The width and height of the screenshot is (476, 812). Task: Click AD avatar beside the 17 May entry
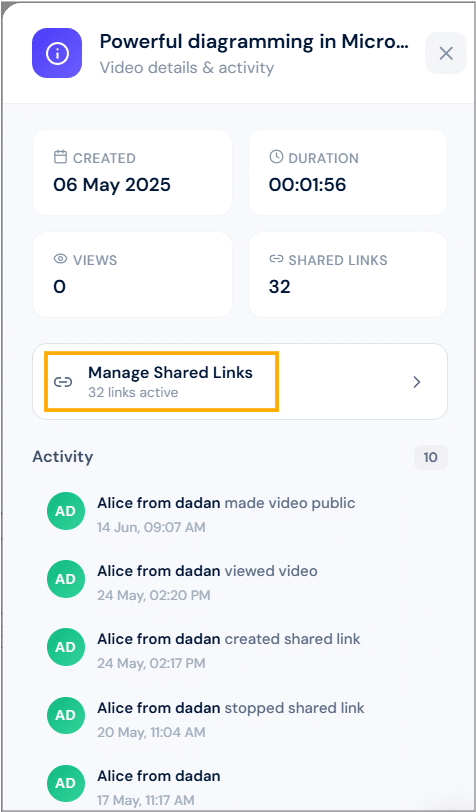coord(65,784)
